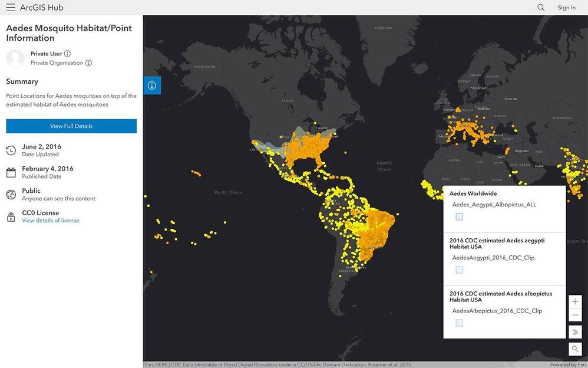Open the map search magnifier tool
Image resolution: width=588 pixels, height=368 pixels.
(575, 349)
